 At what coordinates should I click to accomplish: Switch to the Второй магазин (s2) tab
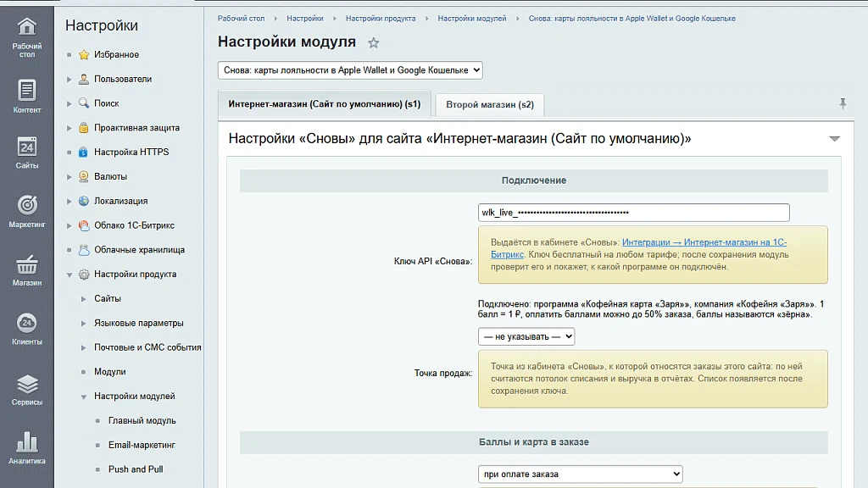point(490,104)
